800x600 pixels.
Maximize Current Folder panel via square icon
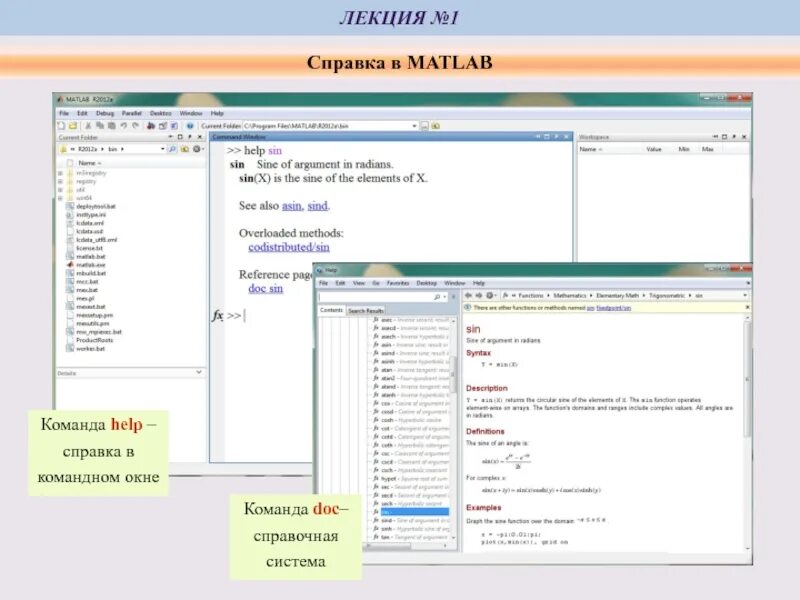pyautogui.click(x=180, y=137)
